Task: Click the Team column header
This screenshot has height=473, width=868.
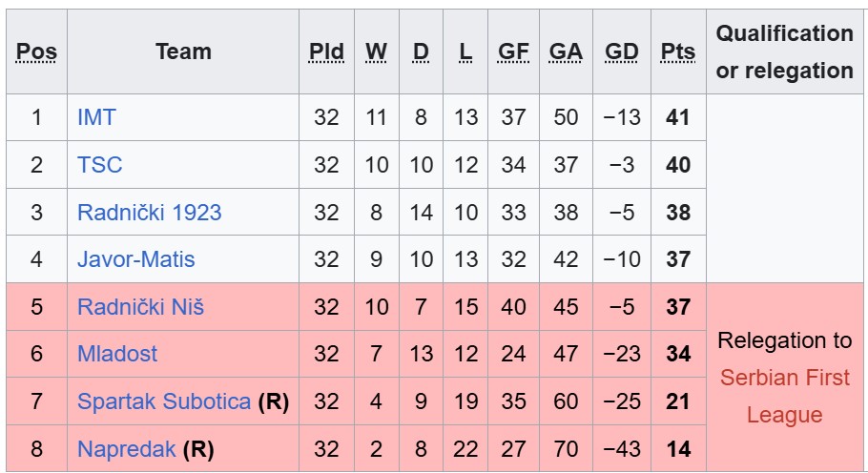Action: (x=183, y=52)
